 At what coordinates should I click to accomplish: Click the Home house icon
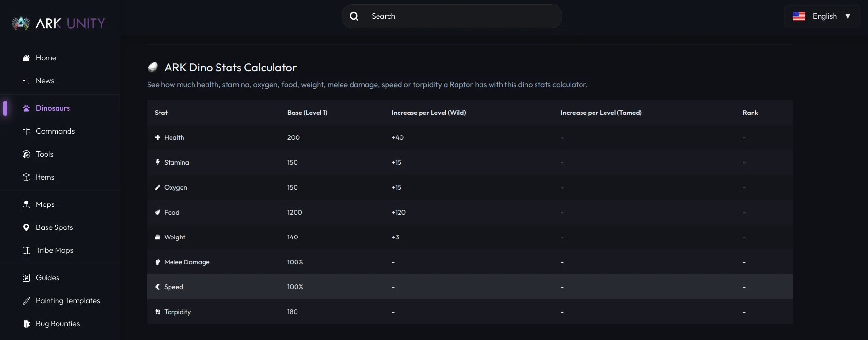(26, 58)
